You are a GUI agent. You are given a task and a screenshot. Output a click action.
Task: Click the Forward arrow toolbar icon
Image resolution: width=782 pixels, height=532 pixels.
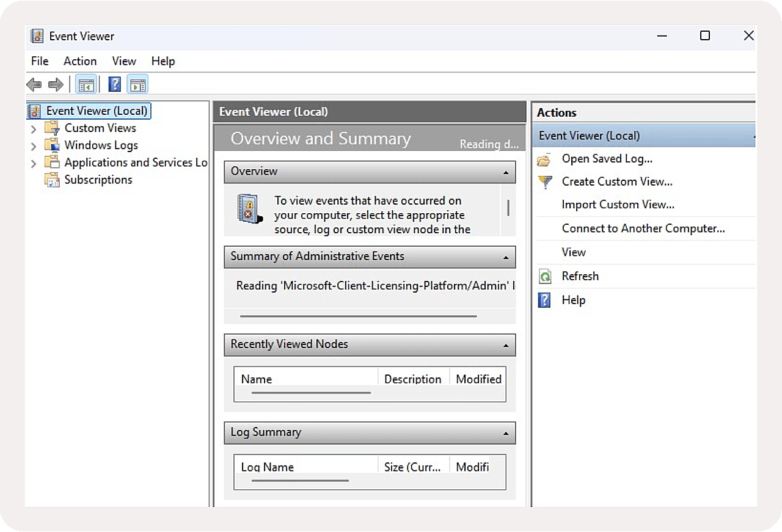point(56,84)
